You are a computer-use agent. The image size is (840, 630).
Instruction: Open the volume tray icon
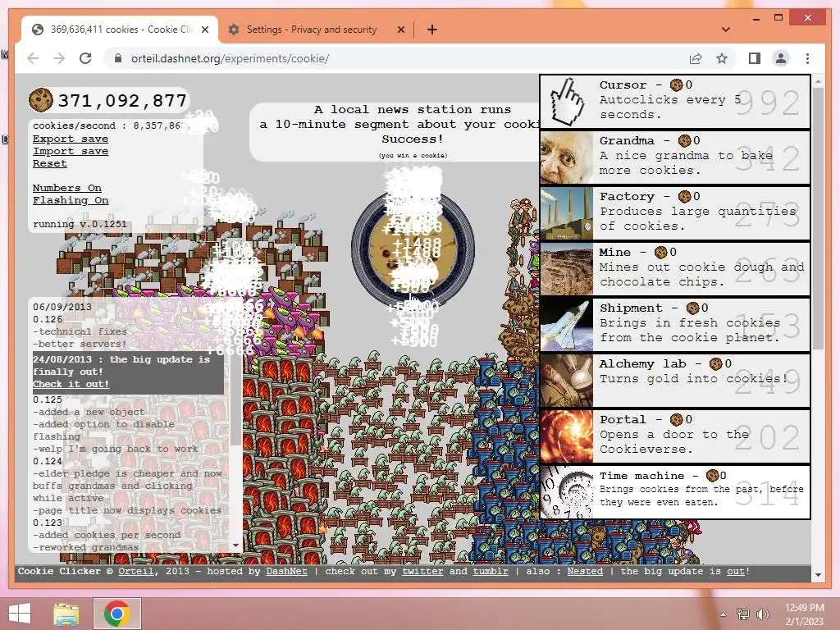pyautogui.click(x=762, y=614)
